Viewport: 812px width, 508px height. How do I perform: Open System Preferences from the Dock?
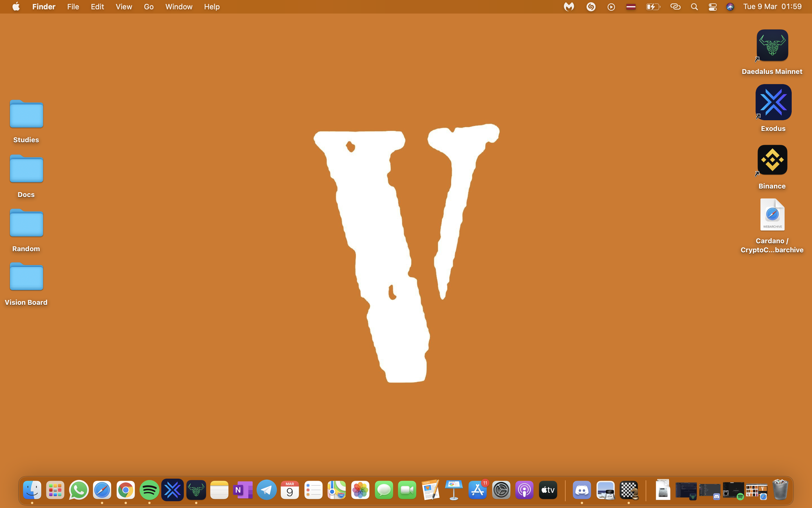coord(501,490)
